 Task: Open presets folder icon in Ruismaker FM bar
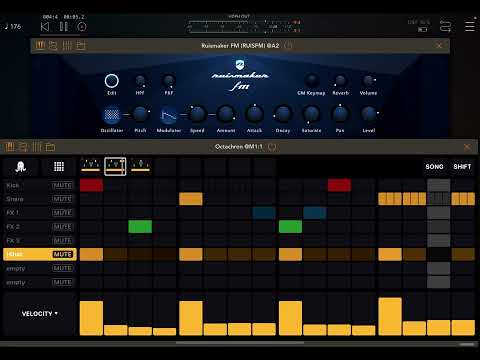[x=81, y=45]
